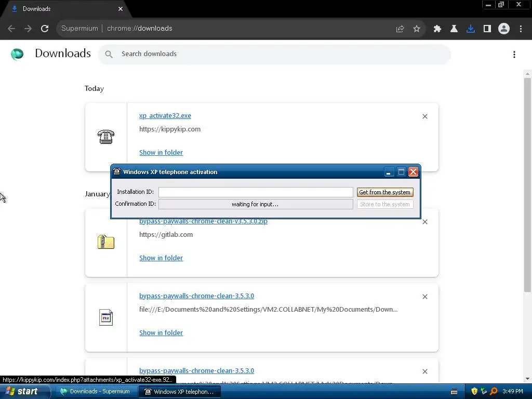Click the network connection tray icon
532x399 pixels.
484,391
